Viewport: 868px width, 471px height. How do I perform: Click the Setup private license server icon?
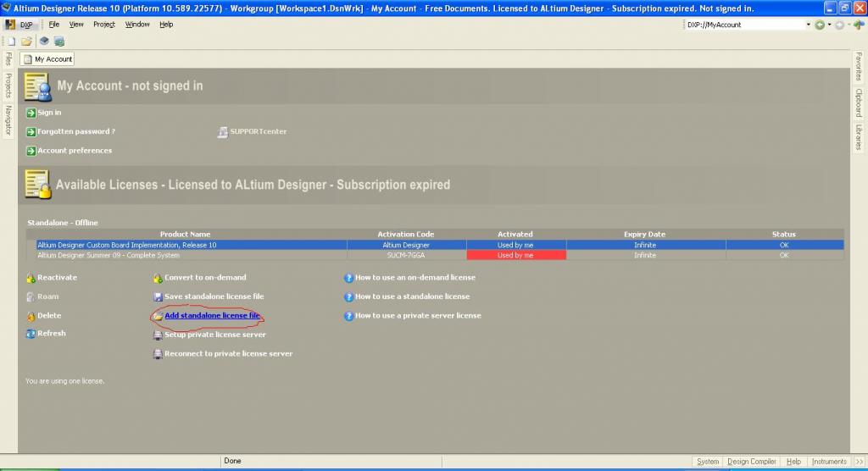click(x=158, y=335)
